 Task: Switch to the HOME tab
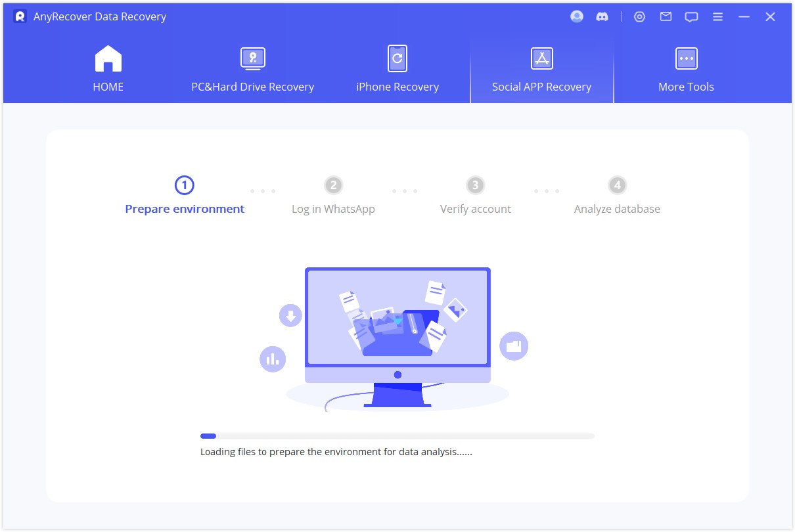(x=108, y=86)
